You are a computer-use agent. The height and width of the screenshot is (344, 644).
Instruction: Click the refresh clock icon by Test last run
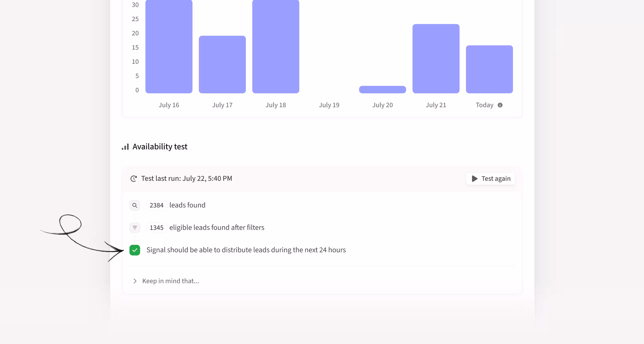tap(134, 179)
